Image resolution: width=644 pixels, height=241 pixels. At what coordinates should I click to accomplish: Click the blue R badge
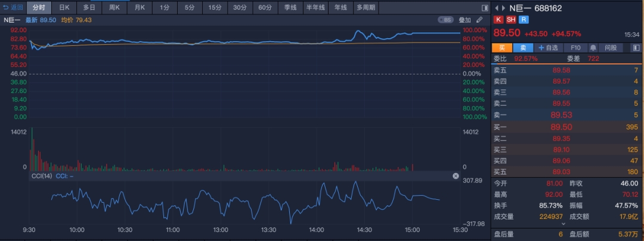point(524,20)
